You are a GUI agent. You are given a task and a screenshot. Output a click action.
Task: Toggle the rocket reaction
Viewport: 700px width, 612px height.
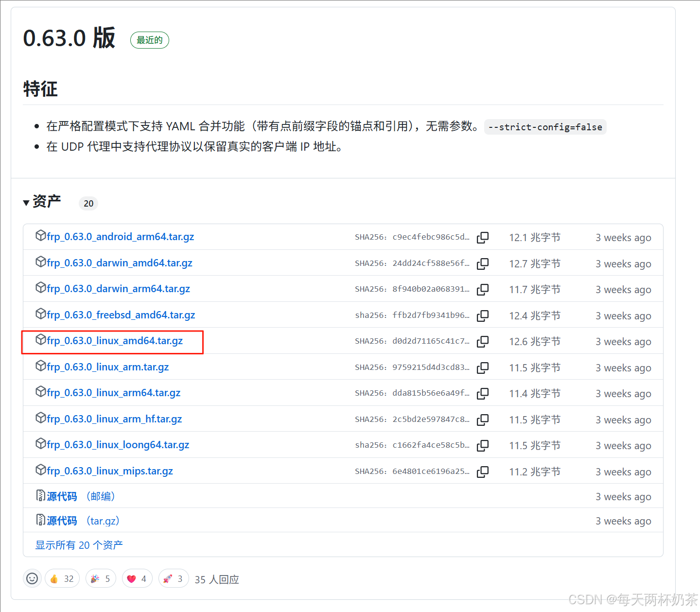click(x=173, y=578)
